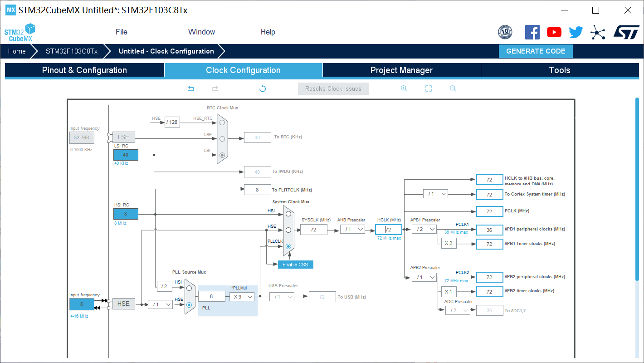
Task: Click the STM32F103C8Tx breadcrumb
Action: [72, 51]
